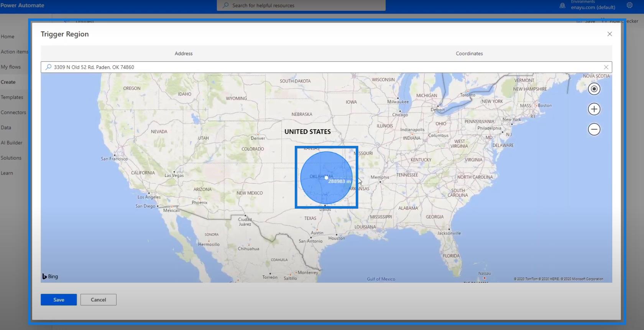Open Data in the sidebar

pos(6,127)
